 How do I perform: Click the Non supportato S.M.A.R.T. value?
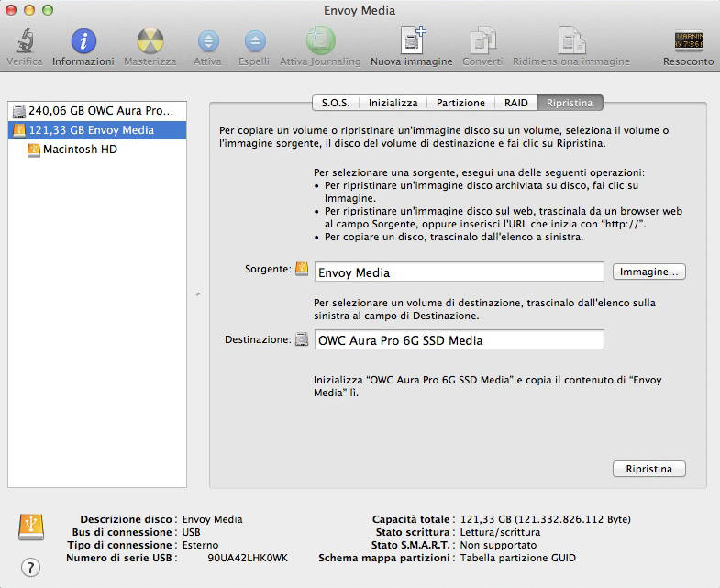point(498,545)
